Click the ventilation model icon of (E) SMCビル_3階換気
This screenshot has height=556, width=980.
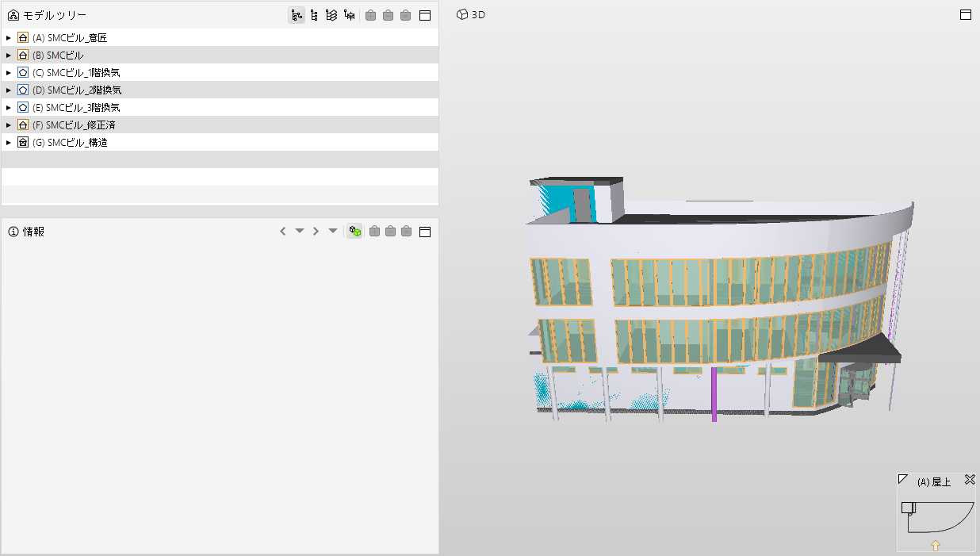pos(23,107)
